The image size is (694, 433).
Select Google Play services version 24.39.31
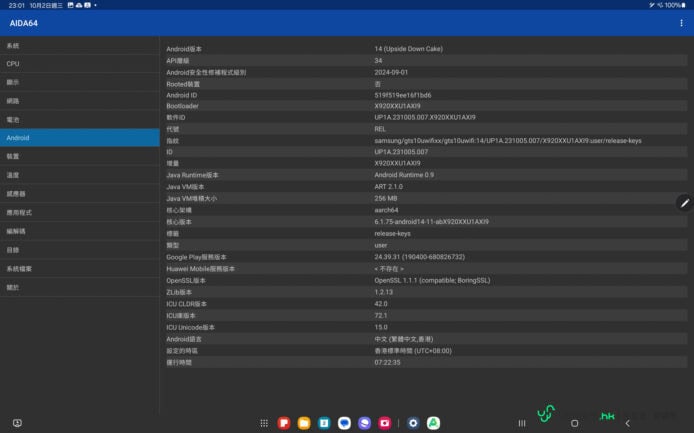[x=420, y=257]
